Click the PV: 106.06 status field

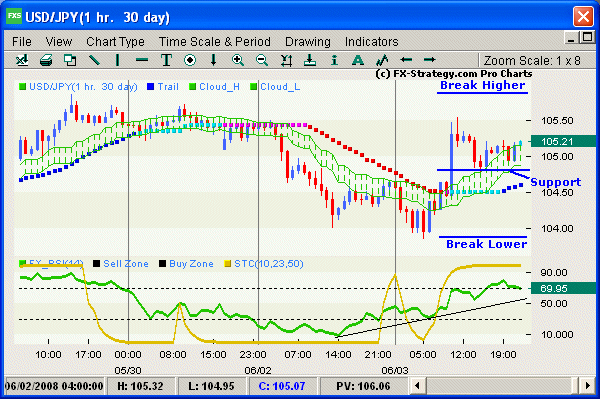363,386
